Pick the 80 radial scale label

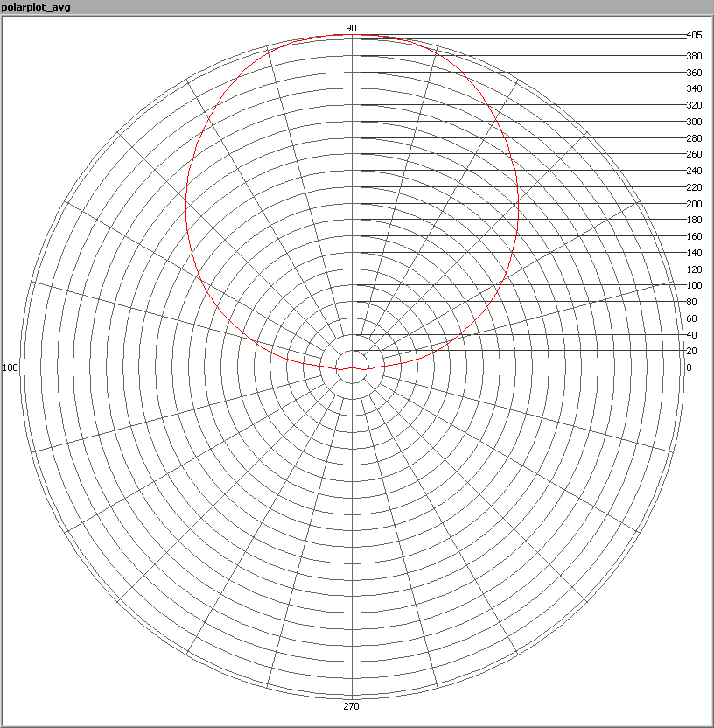pyautogui.click(x=691, y=302)
